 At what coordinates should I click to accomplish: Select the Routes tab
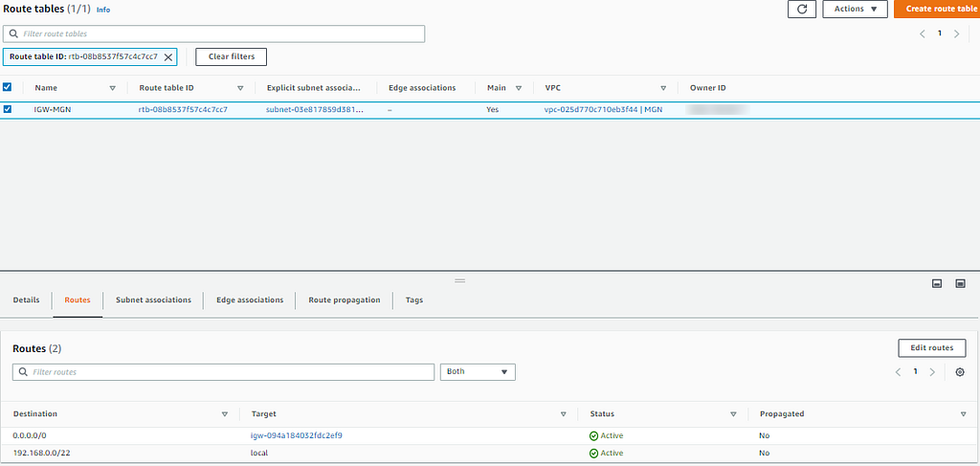click(78, 300)
